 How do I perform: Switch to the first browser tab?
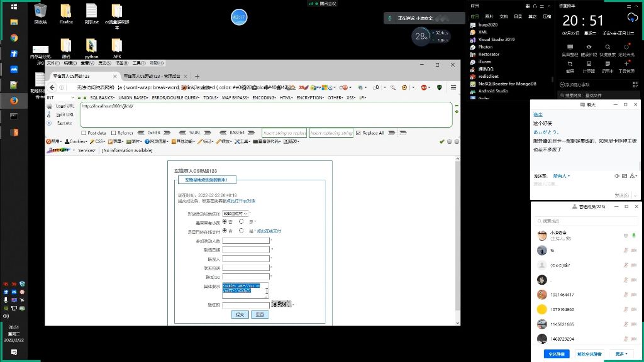click(85, 76)
